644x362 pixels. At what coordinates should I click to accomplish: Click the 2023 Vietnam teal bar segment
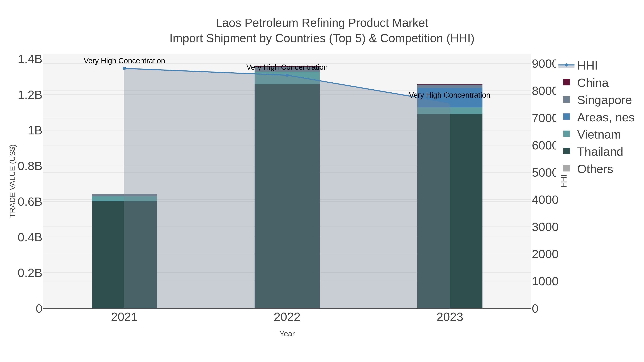(450, 111)
